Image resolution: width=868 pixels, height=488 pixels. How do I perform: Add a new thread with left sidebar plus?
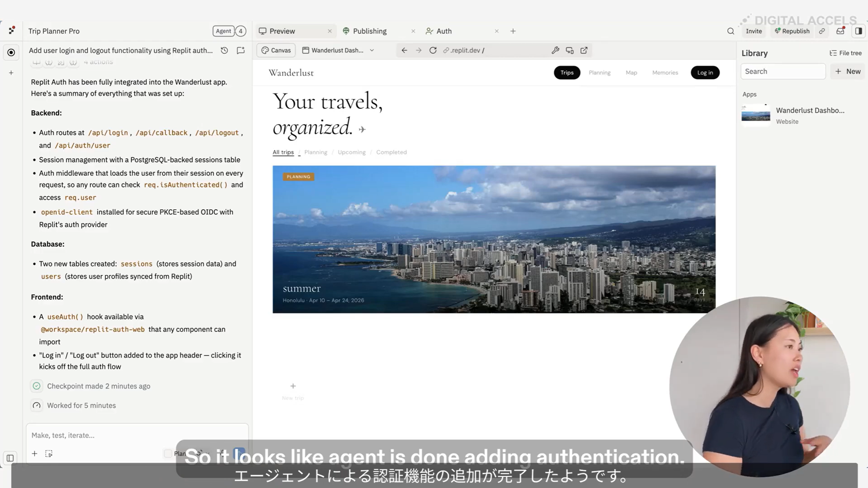(11, 73)
